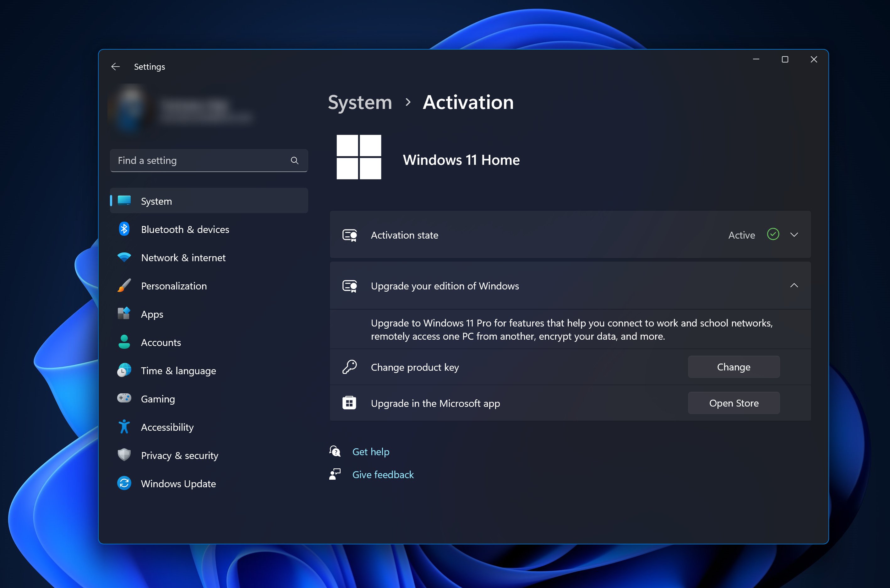
Task: Select Gaming in the sidebar
Action: 209,398
